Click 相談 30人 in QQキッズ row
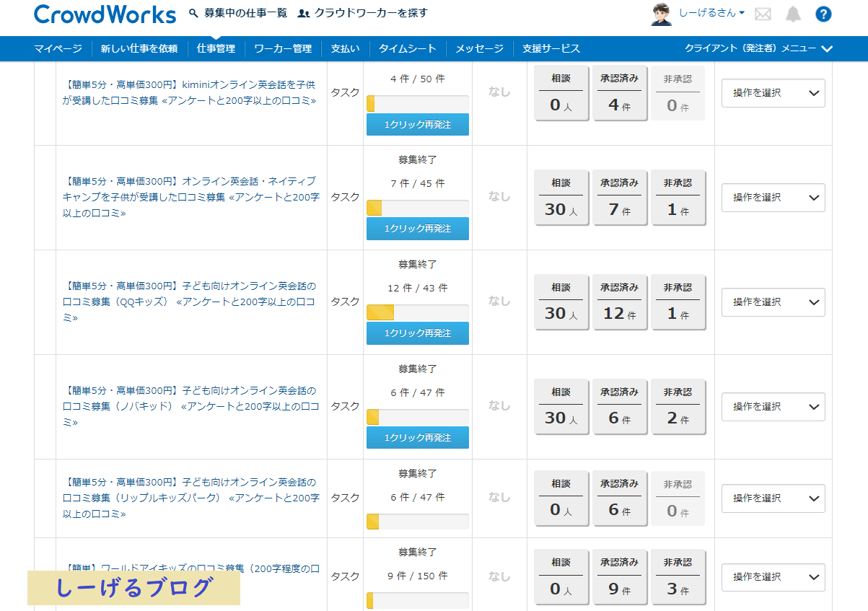Viewport: 868px width, 611px height. click(x=561, y=302)
